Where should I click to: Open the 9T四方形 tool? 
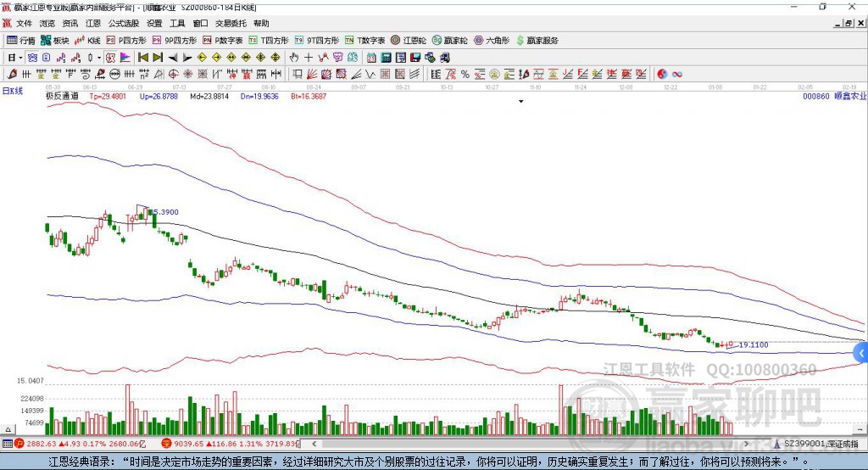tap(317, 41)
